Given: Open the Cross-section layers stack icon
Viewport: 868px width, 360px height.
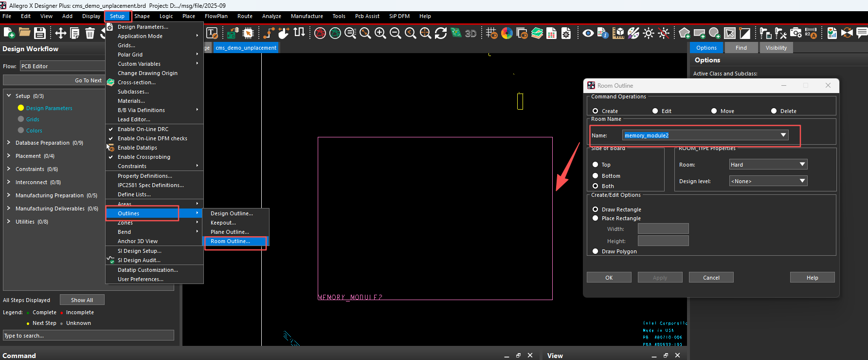Looking at the screenshot, I should pyautogui.click(x=537, y=33).
